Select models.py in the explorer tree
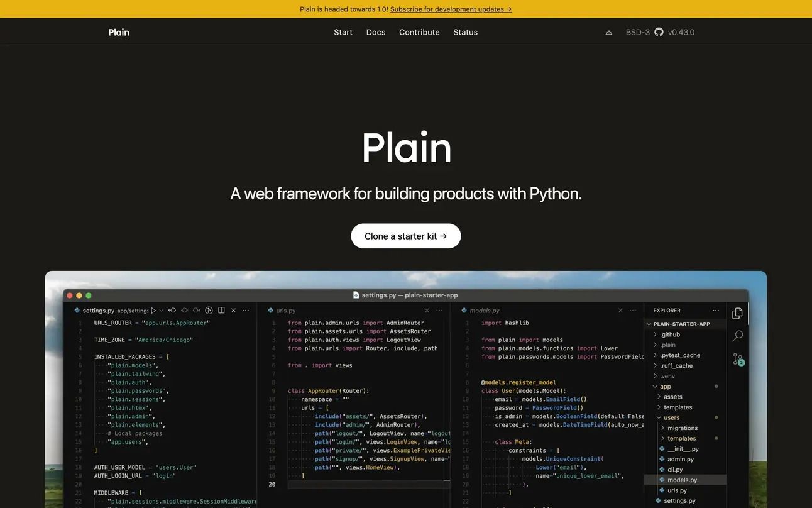Viewport: 812px width, 508px height. tap(686, 480)
